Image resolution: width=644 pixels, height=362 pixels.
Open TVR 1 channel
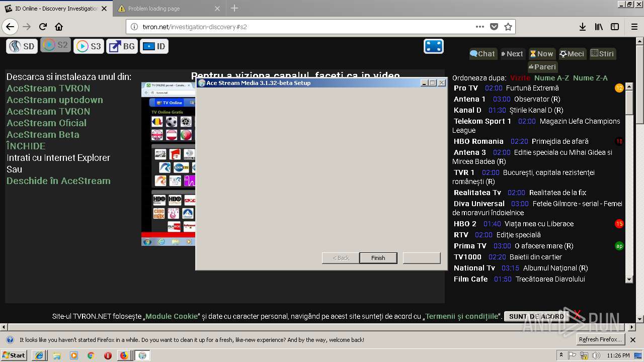(464, 172)
